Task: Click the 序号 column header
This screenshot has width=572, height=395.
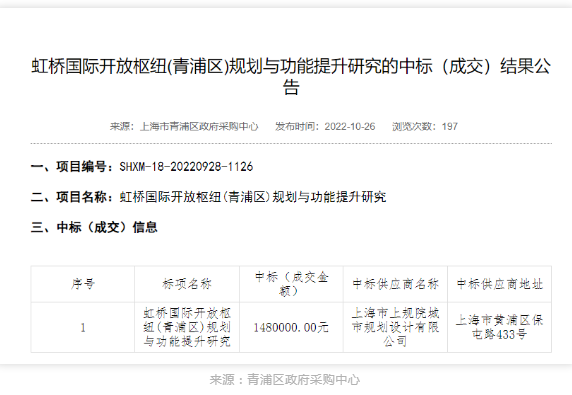Action: click(83, 284)
